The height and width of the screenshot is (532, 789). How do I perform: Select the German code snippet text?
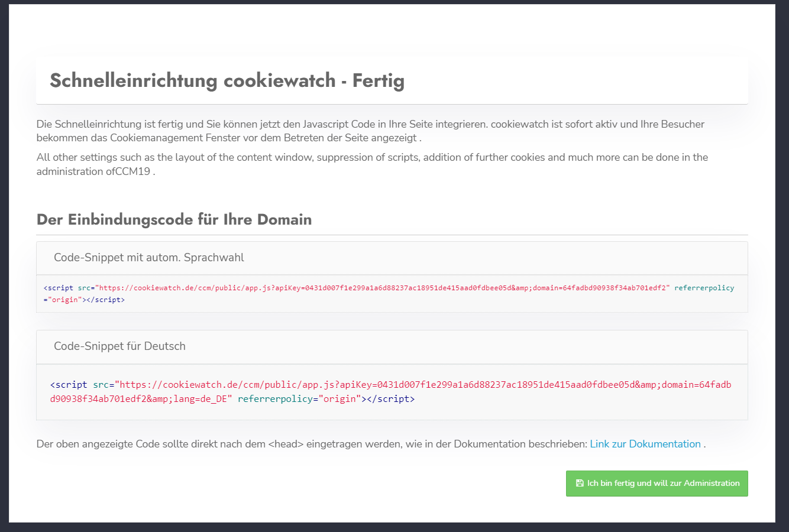pos(390,391)
